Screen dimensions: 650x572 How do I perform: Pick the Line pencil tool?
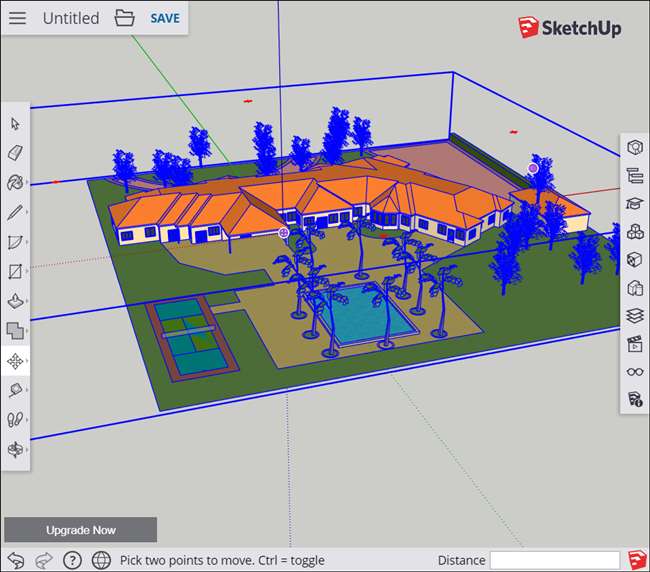[x=15, y=212]
